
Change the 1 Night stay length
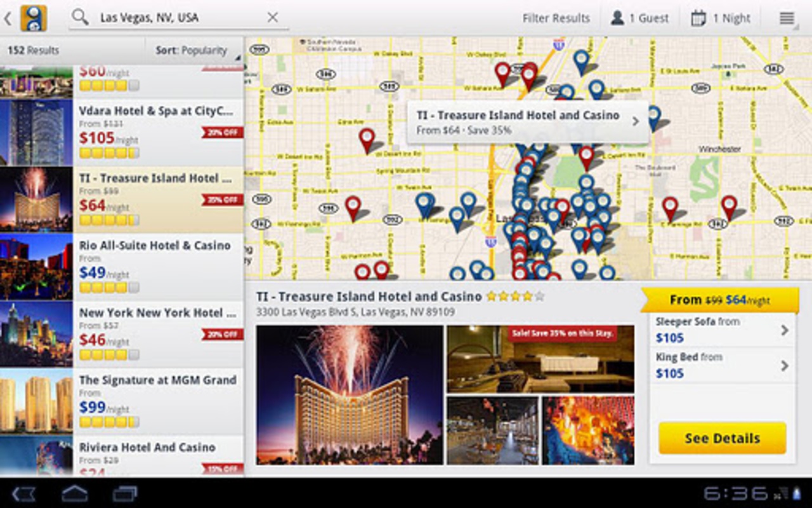click(720, 18)
